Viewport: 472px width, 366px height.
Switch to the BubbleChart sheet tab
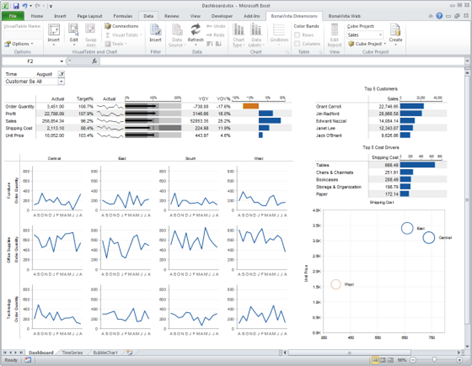[x=105, y=352]
